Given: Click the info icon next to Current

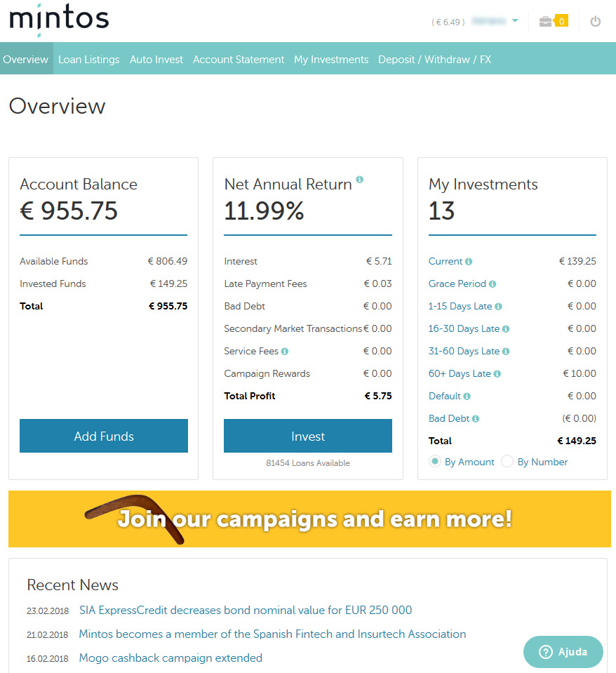Looking at the screenshot, I should coord(469,260).
